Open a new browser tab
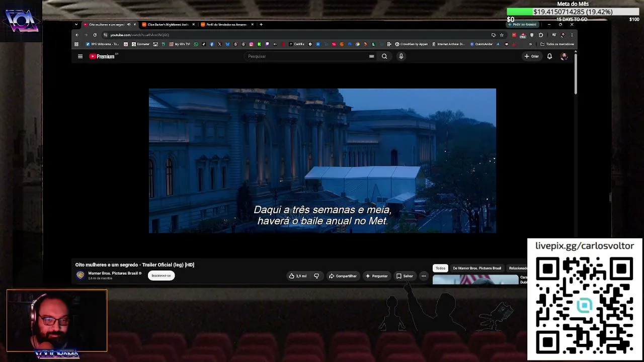The height and width of the screenshot is (362, 644). pyautogui.click(x=261, y=24)
